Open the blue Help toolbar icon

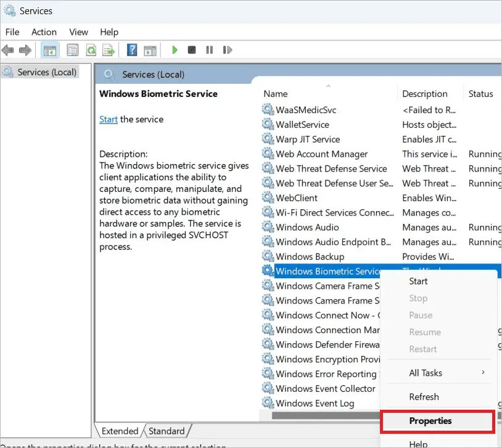(132, 50)
